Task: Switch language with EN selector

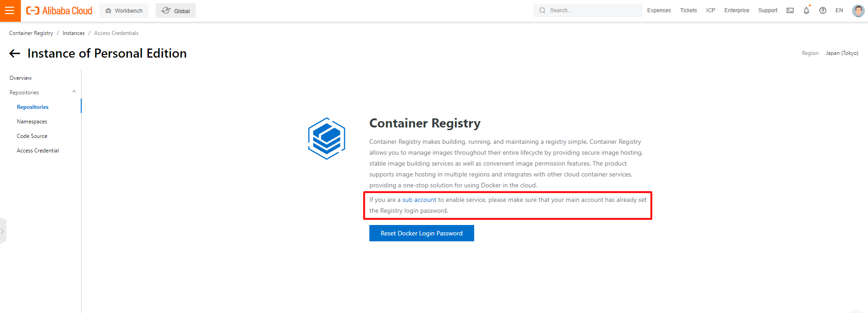Action: coord(839,10)
